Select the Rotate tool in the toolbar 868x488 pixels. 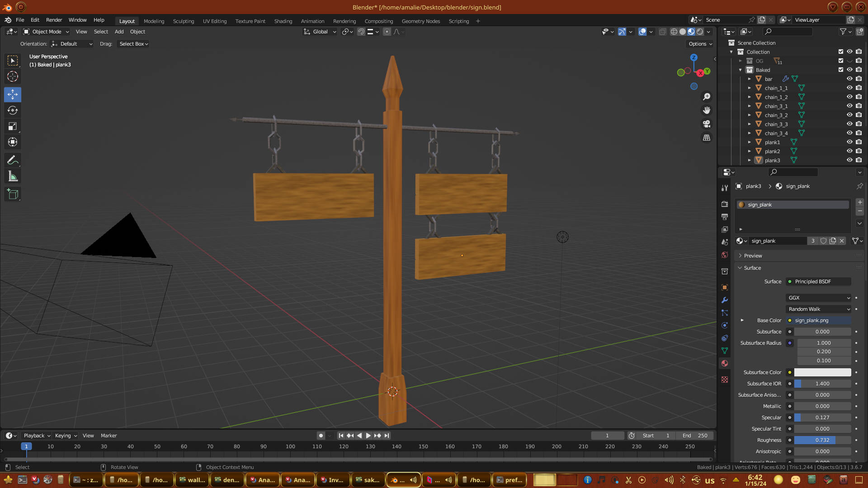pos(13,111)
